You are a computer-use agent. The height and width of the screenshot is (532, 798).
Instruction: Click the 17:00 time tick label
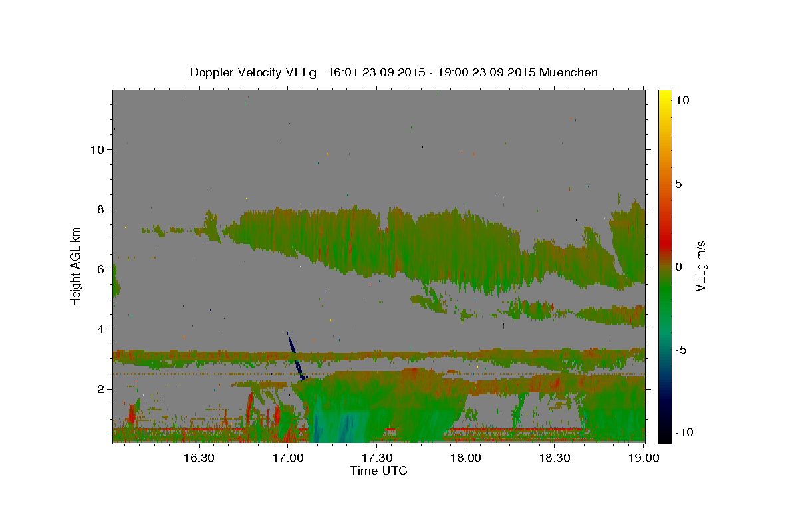(x=287, y=458)
